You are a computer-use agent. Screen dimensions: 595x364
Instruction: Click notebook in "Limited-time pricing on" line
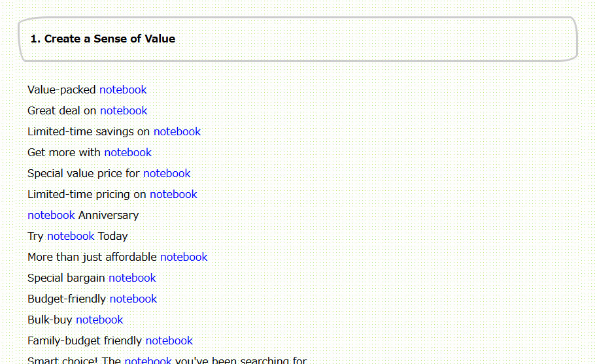(173, 194)
